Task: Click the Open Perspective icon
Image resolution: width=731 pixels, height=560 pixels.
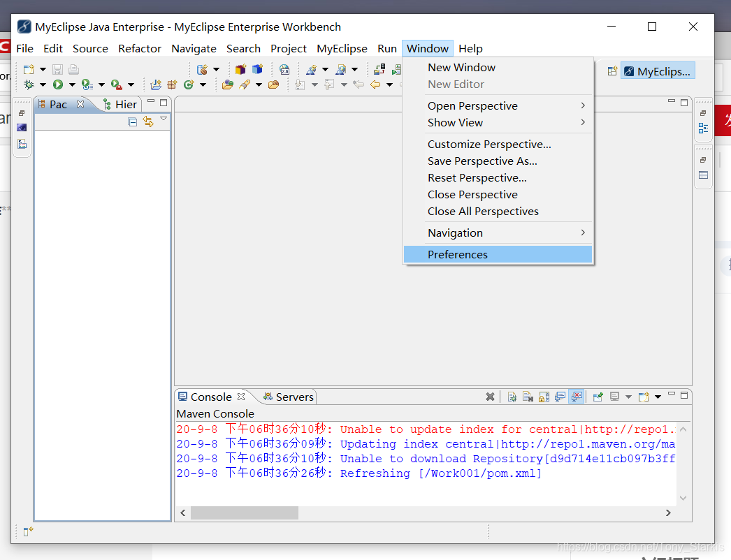Action: (612, 71)
